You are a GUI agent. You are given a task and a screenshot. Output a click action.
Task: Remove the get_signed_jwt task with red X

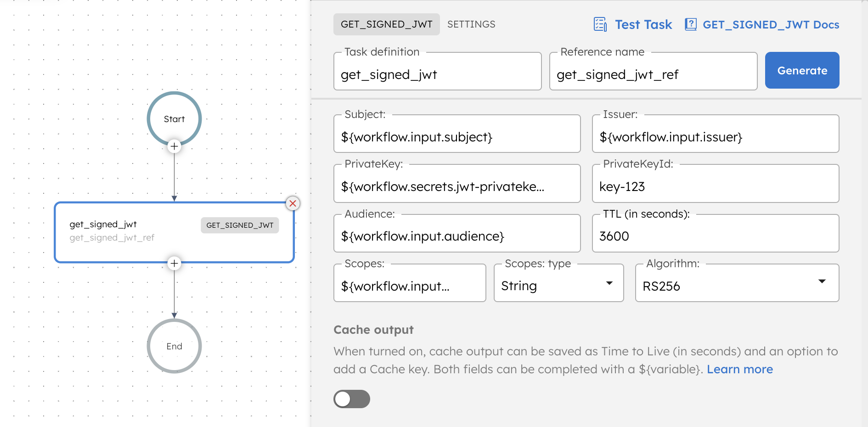pyautogui.click(x=293, y=203)
